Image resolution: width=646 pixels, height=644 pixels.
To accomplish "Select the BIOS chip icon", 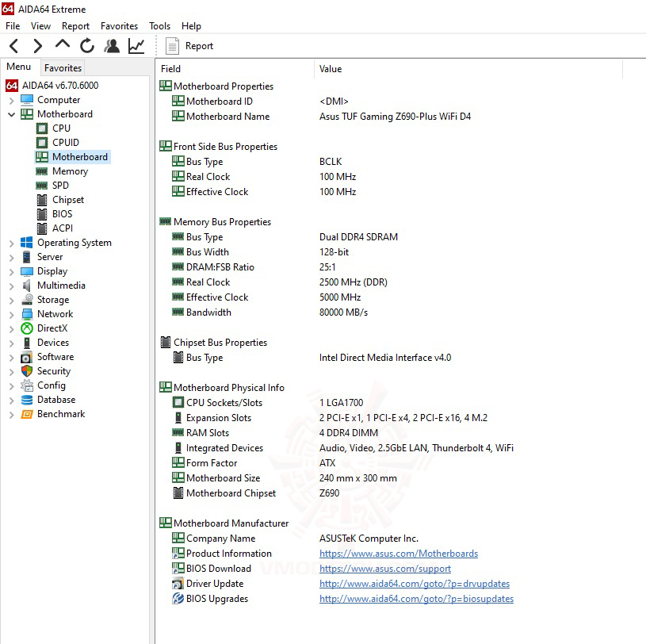I will pos(41,214).
